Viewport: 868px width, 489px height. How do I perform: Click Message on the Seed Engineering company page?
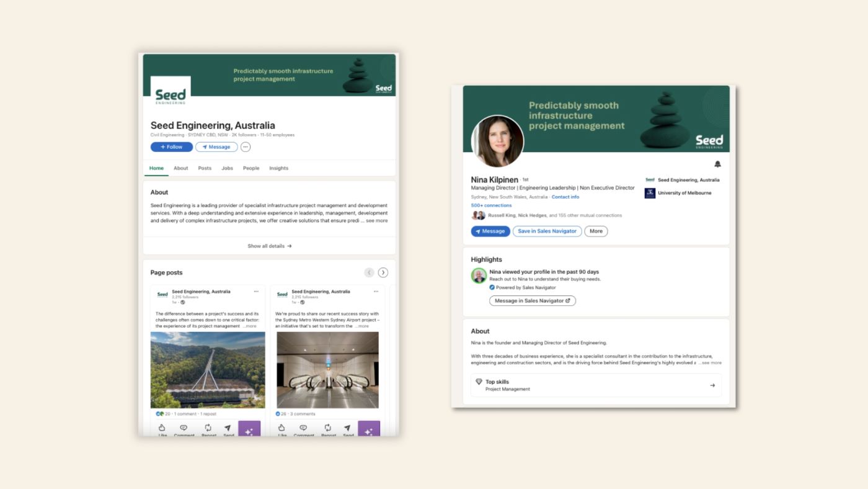[x=216, y=147]
